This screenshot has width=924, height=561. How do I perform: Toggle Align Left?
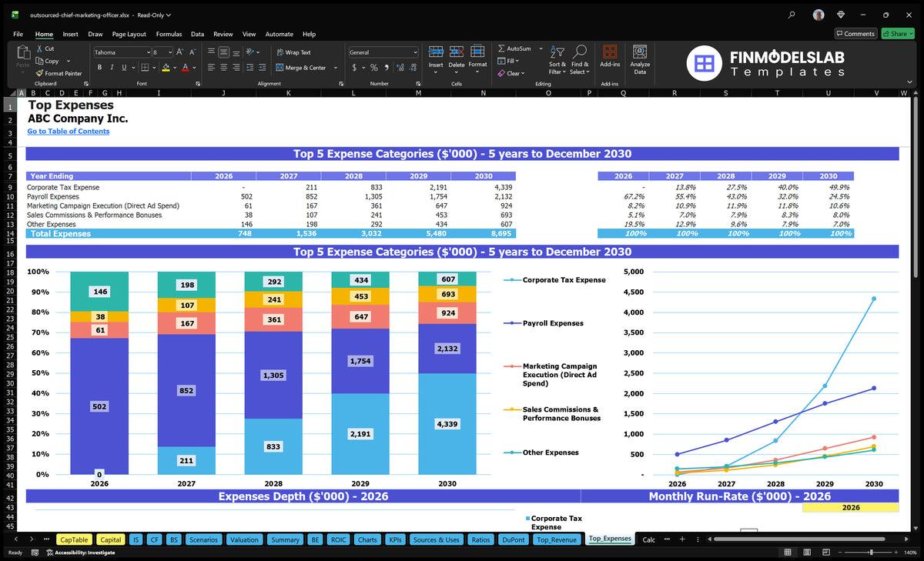coord(211,68)
